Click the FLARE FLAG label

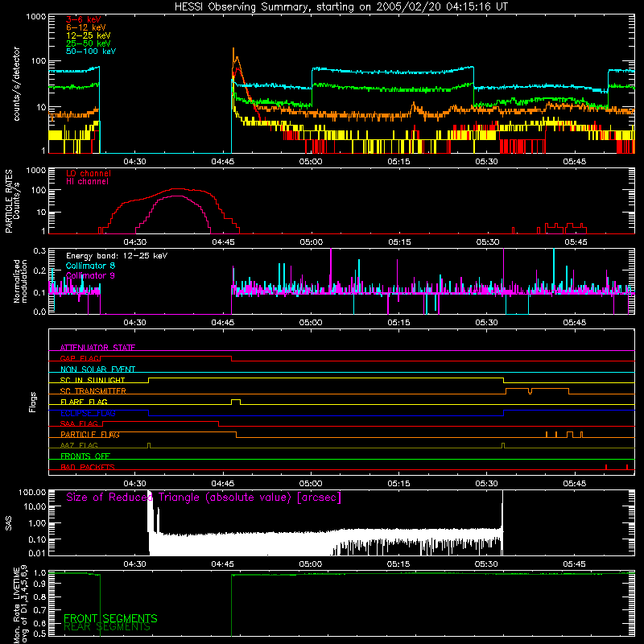84,402
